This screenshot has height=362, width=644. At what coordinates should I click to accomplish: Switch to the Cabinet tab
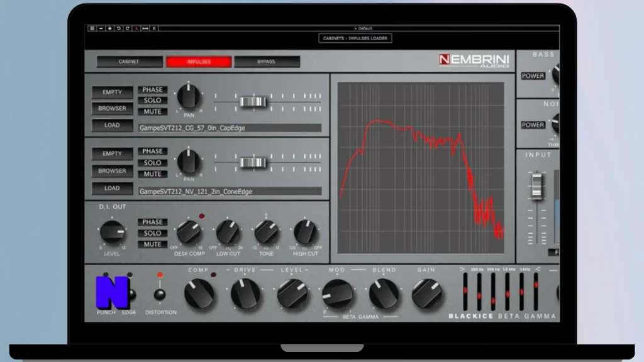[x=130, y=62]
